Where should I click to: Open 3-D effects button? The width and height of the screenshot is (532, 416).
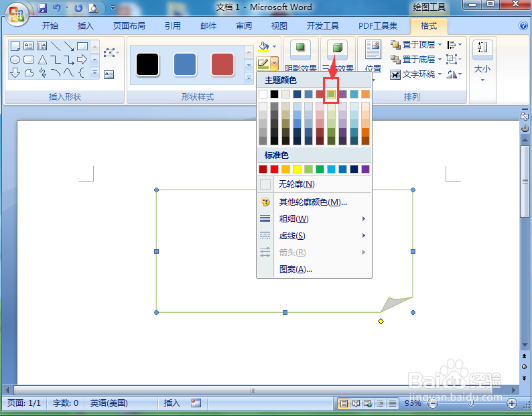338,55
